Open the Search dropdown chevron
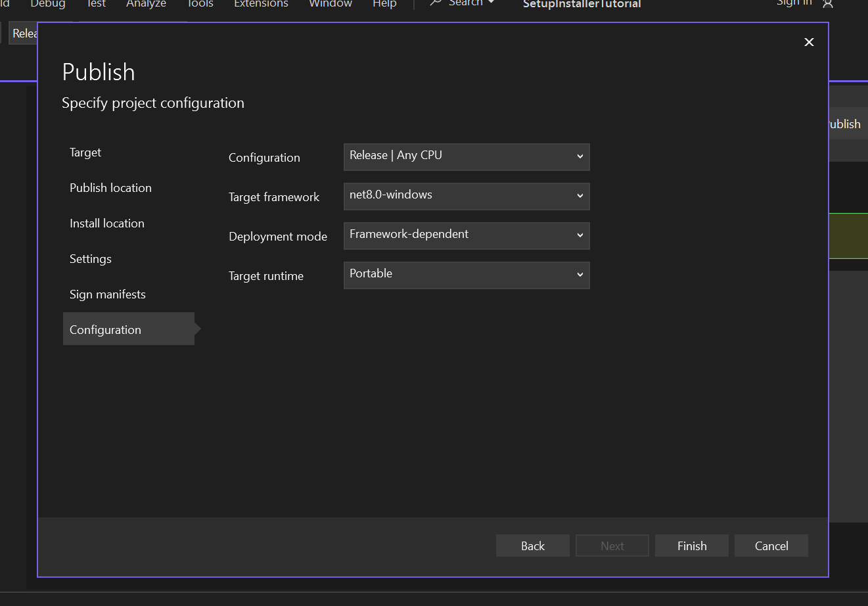Image resolution: width=868 pixels, height=606 pixels. pyautogui.click(x=490, y=3)
